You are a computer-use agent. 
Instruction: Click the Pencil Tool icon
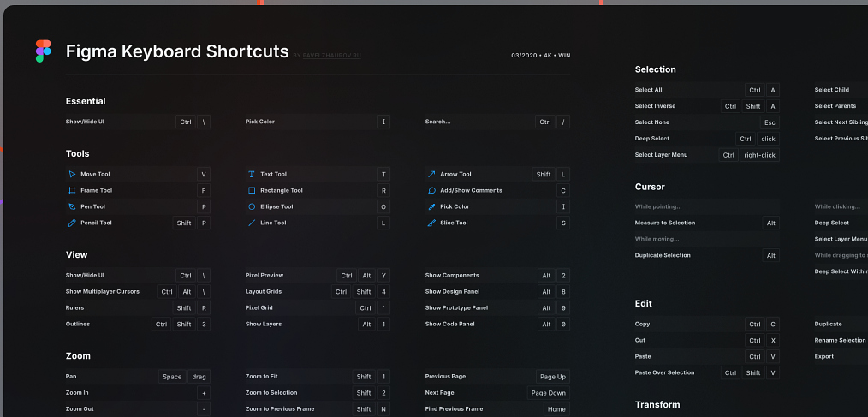coord(72,223)
